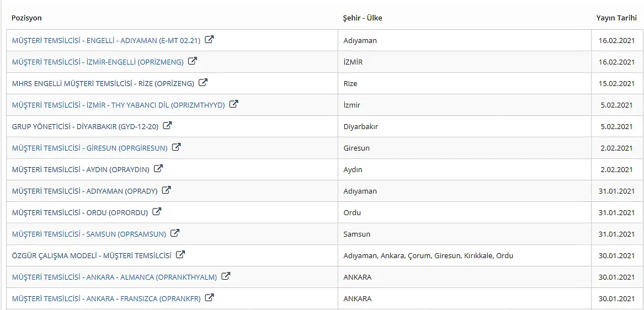The height and width of the screenshot is (310, 644).
Task: Click the Şehir - Ülke column header
Action: pyautogui.click(x=363, y=18)
